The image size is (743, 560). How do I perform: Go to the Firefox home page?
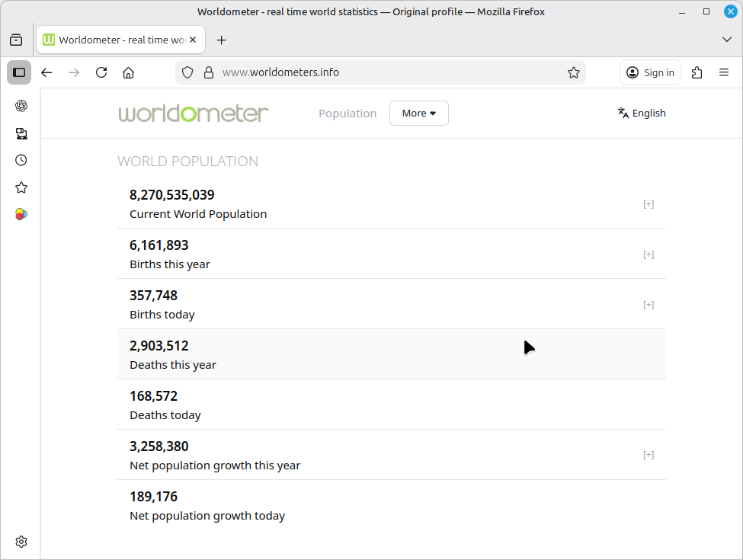129,72
